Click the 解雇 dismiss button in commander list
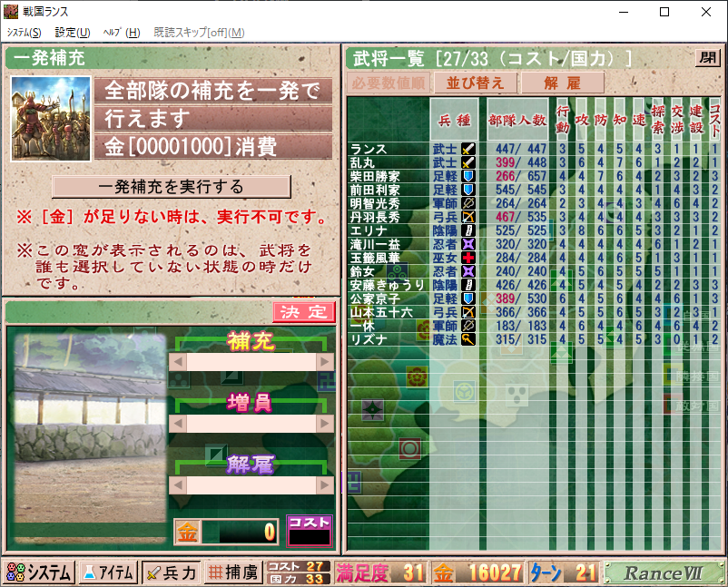The height and width of the screenshot is (587, 728). (563, 83)
